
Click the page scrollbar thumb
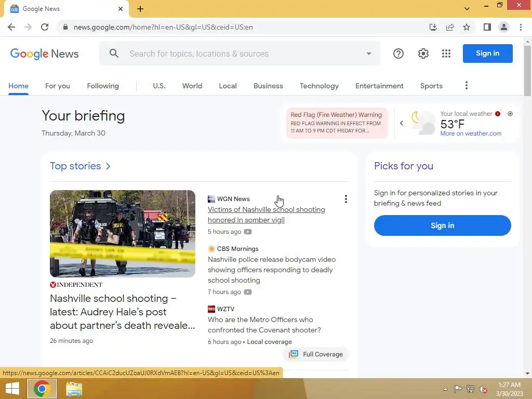click(527, 71)
